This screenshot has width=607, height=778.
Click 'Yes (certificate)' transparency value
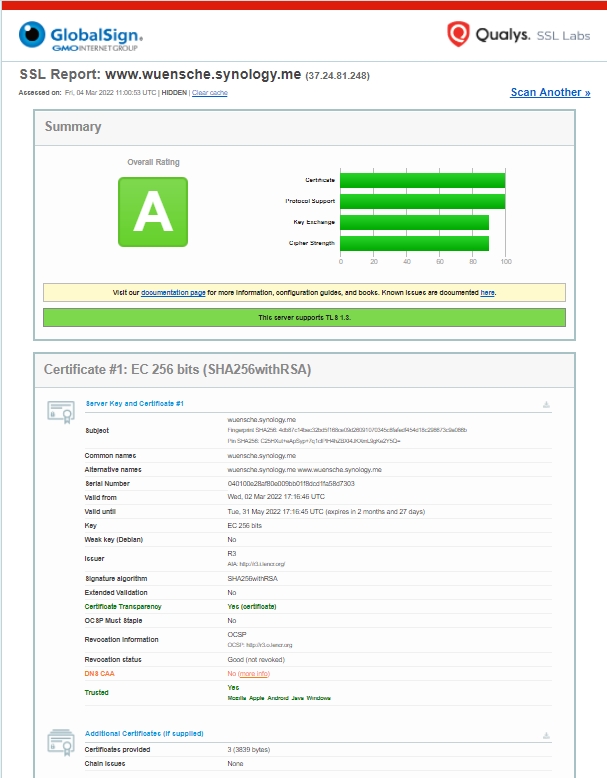click(252, 606)
